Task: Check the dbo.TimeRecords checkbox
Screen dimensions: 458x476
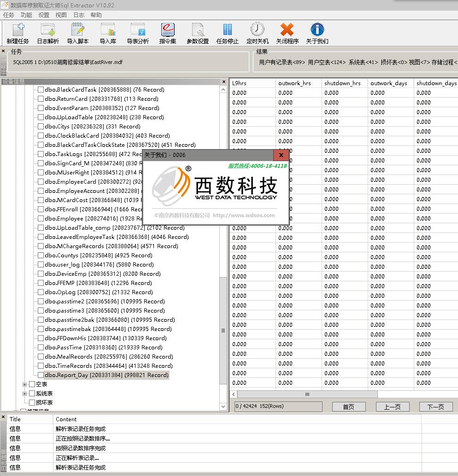Action: 41,366
